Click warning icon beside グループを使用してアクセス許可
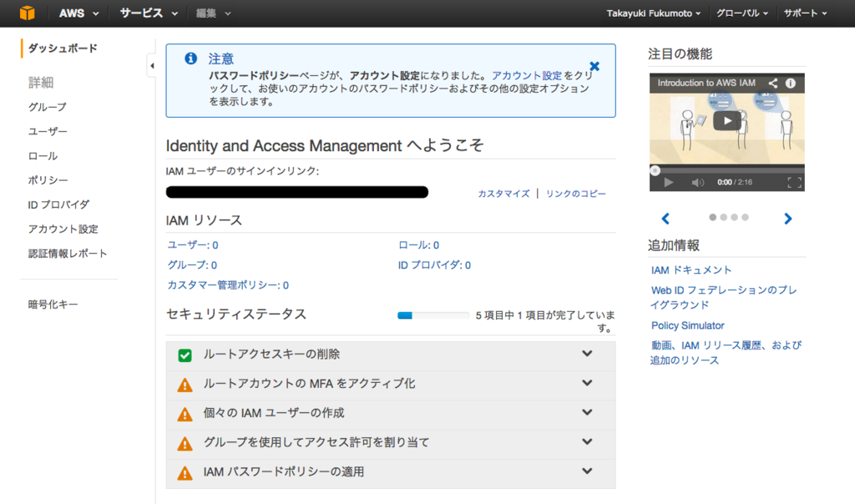Screen dimensions: 855x504 [x=185, y=444]
